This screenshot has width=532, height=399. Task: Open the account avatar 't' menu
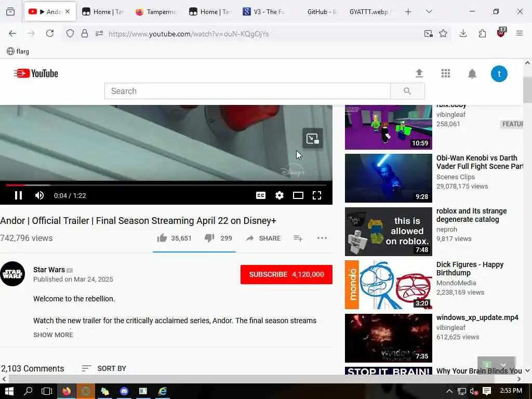point(499,74)
